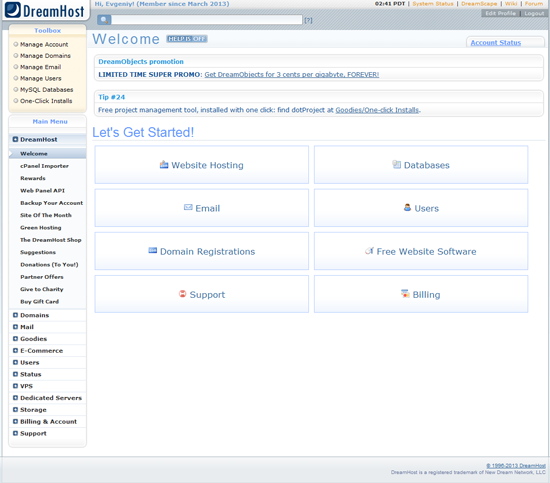The height and width of the screenshot is (483, 550).
Task: Open the Goodies/One-click Installs link
Action: coord(377,110)
